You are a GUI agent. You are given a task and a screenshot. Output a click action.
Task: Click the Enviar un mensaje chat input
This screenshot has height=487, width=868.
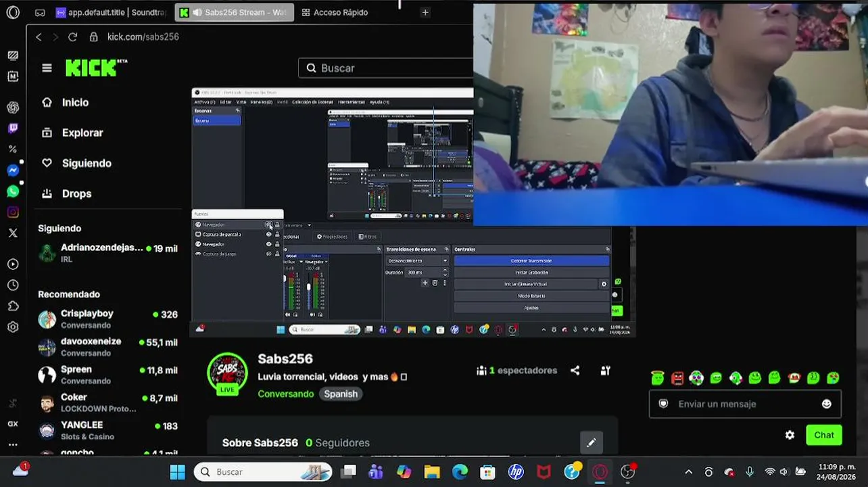(745, 404)
